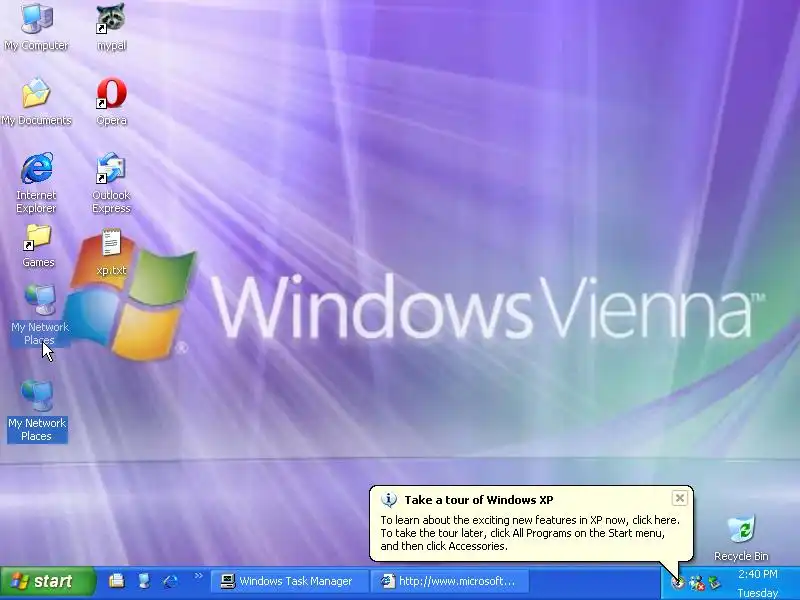Launch Internet Explorer from Quick Launch

click(x=170, y=581)
